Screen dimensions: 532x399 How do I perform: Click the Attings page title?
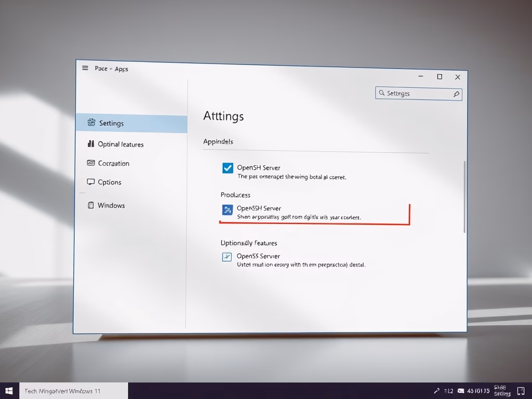coord(223,116)
